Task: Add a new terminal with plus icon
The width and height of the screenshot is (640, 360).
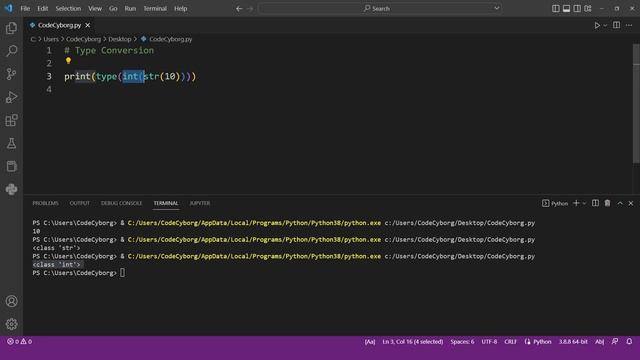Action: [x=576, y=203]
